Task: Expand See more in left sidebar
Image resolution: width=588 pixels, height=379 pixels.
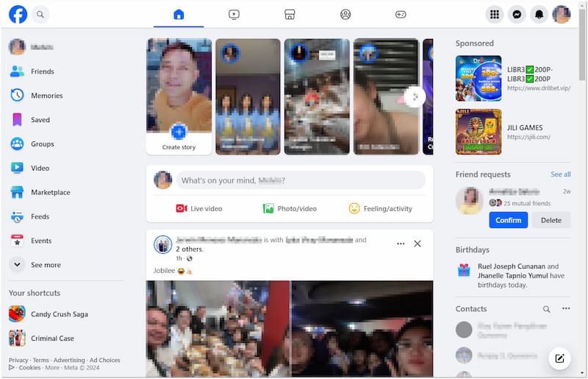Action: pos(46,265)
